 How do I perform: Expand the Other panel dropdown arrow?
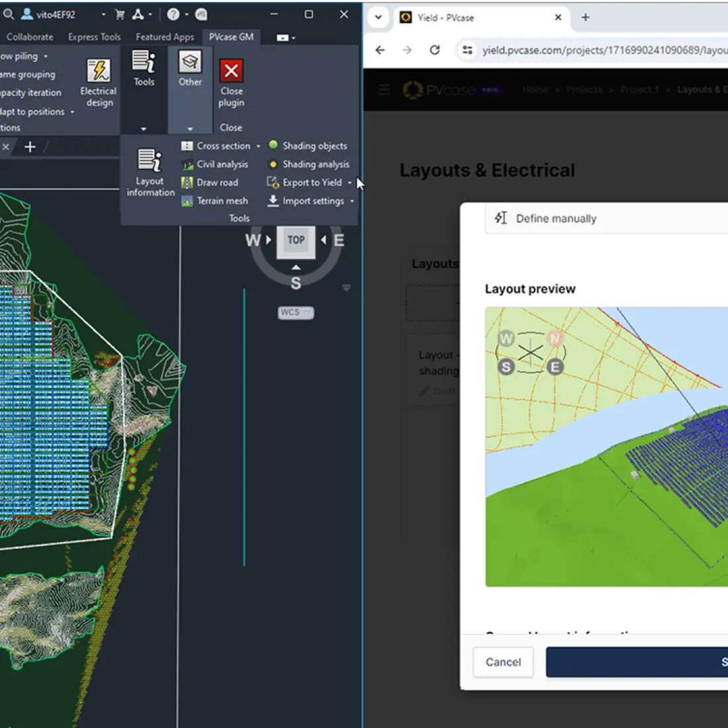tap(190, 128)
